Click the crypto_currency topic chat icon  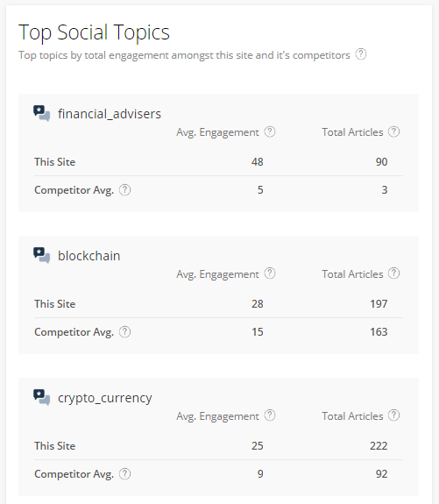tap(41, 398)
